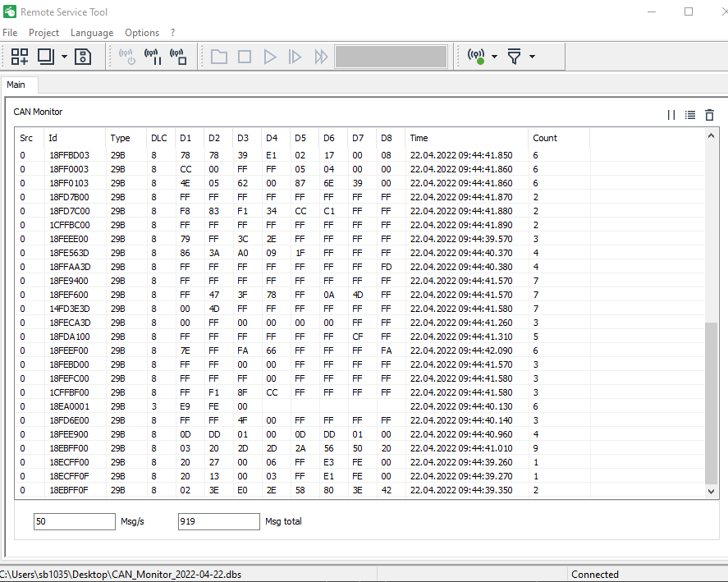Open the Project menu
The height and width of the screenshot is (582, 728).
click(43, 33)
